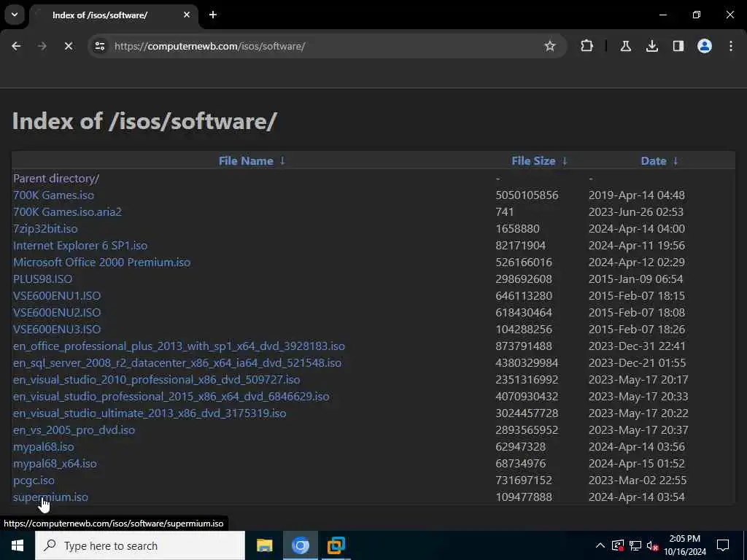Download en_visual_studio_2010_professional iso
747x560 pixels.
click(156, 379)
